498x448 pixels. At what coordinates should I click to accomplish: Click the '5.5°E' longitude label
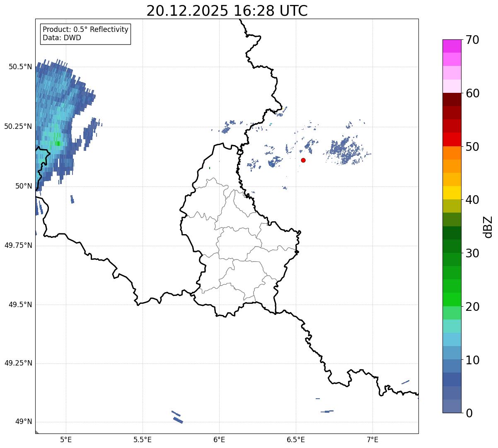(x=143, y=440)
